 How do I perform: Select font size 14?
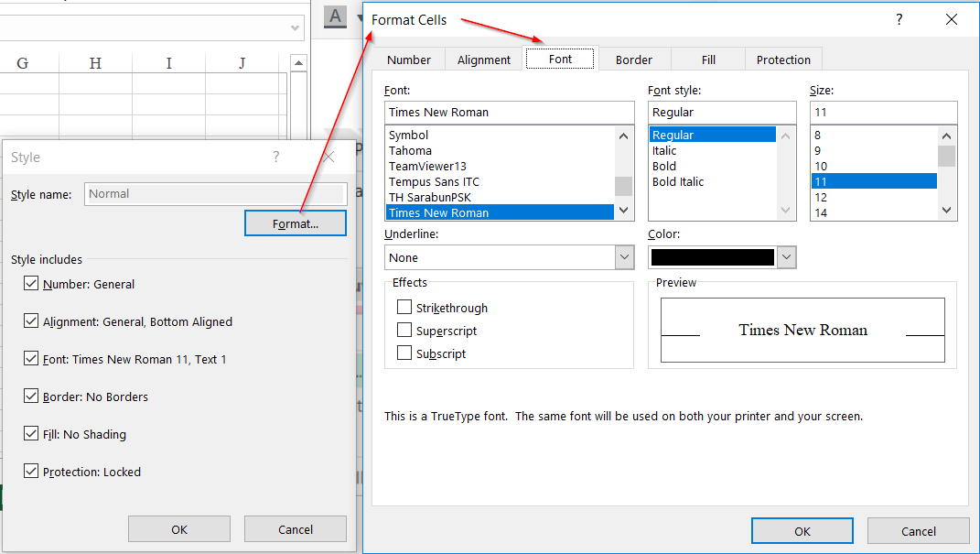click(x=875, y=212)
